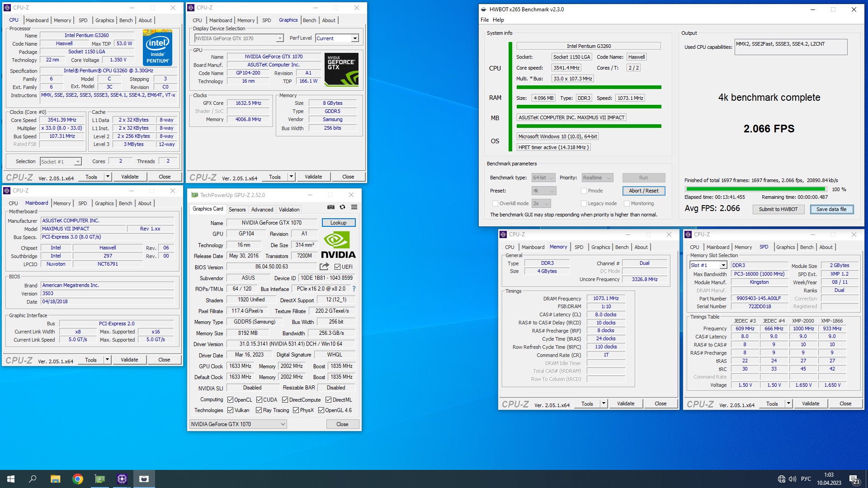This screenshot has width=868, height=488.
Task: Toggle the Overkill mode checkbox
Action: 495,204
